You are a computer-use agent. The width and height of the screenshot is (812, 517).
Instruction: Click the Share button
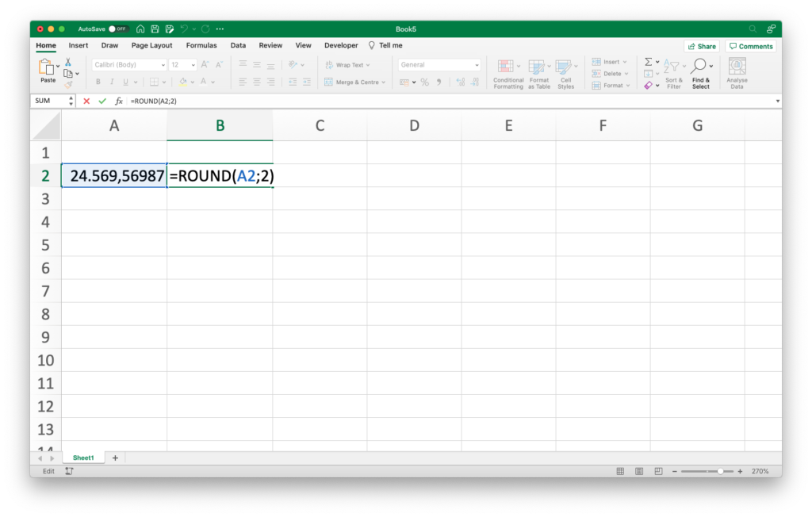pyautogui.click(x=701, y=46)
